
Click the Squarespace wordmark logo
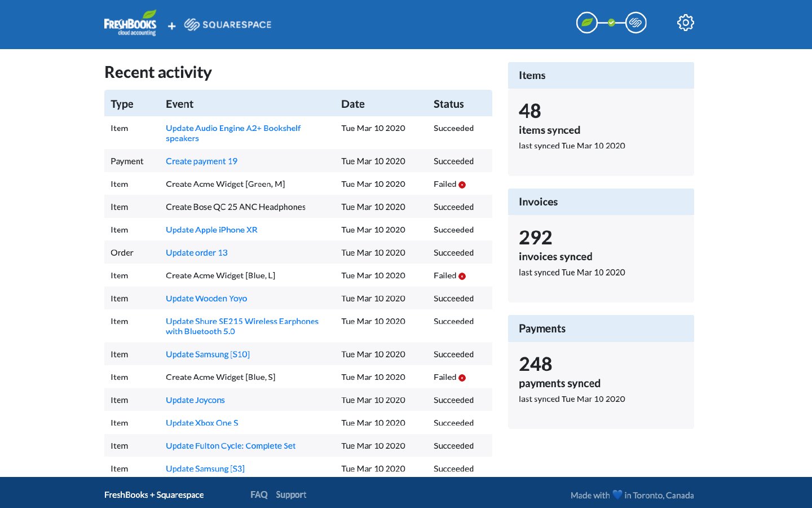click(x=228, y=24)
